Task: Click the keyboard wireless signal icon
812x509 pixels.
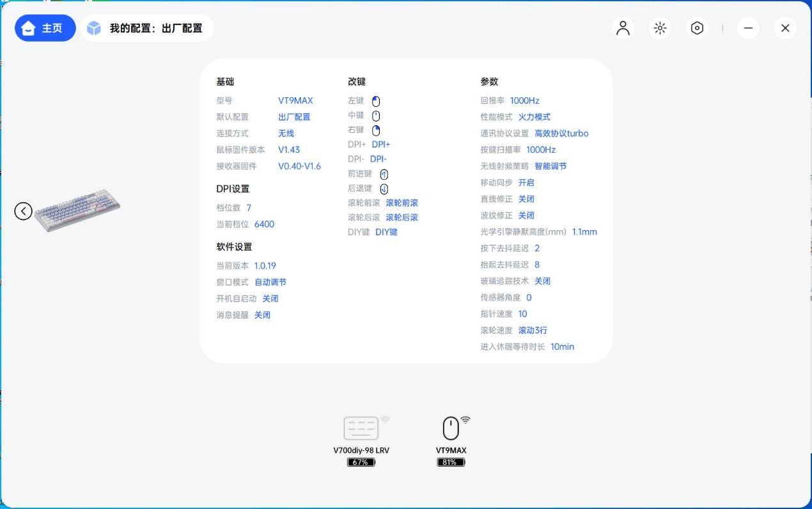Action: click(385, 420)
